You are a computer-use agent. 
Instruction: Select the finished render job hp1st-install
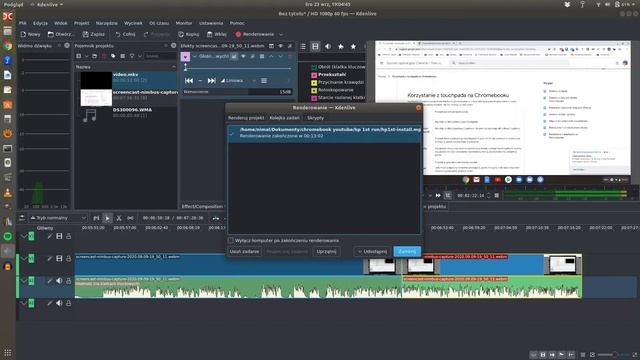pyautogui.click(x=324, y=133)
